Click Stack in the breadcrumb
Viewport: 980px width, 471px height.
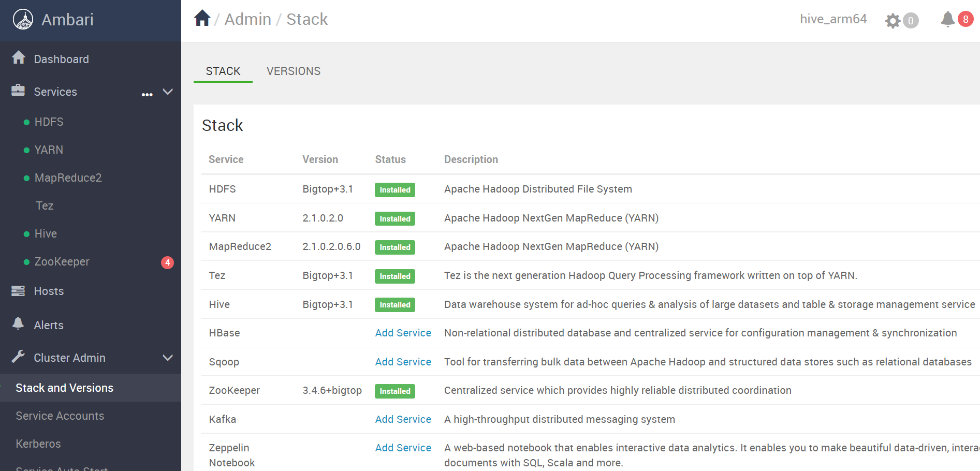pyautogui.click(x=307, y=19)
